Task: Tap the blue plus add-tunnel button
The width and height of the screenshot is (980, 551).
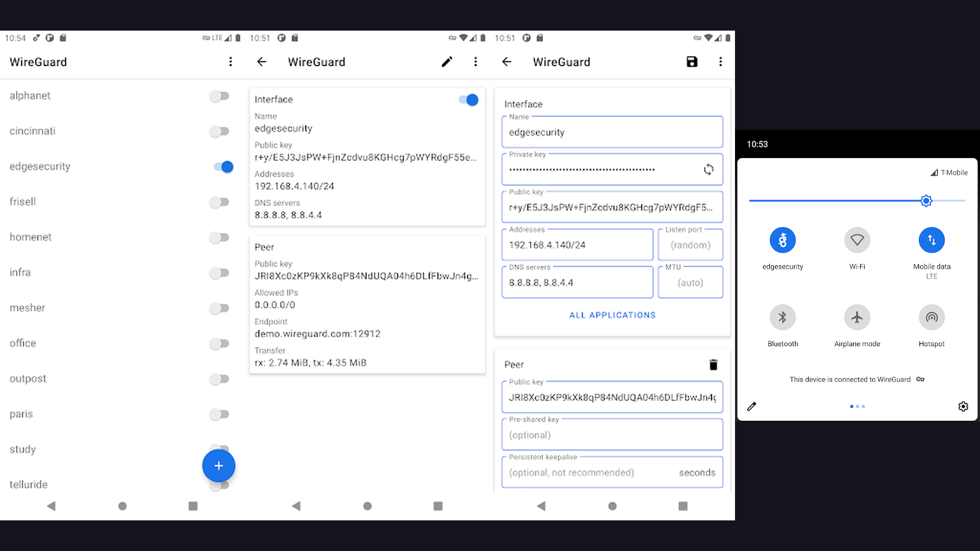Action: click(218, 466)
